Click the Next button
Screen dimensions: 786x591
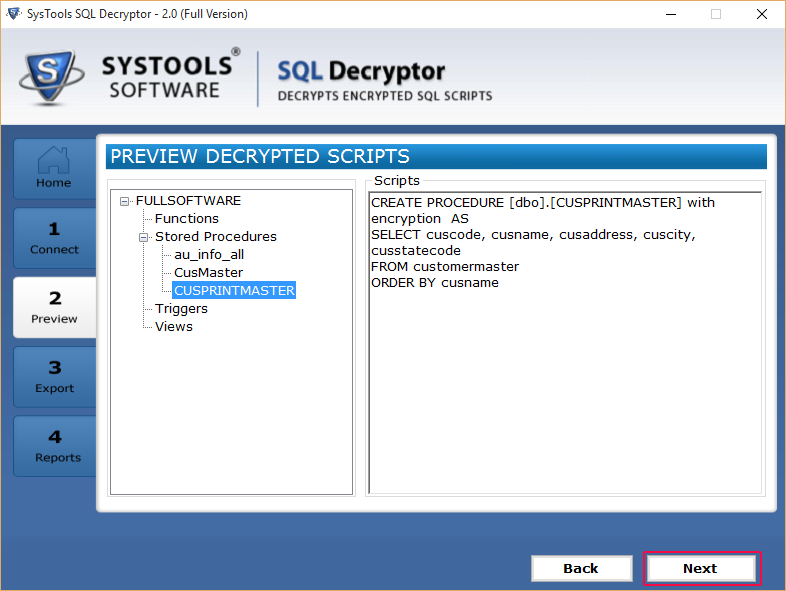pos(702,568)
